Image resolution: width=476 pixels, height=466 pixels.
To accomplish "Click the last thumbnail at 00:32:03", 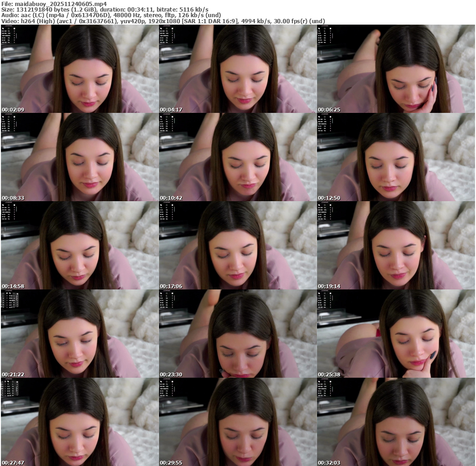I will [x=396, y=422].
